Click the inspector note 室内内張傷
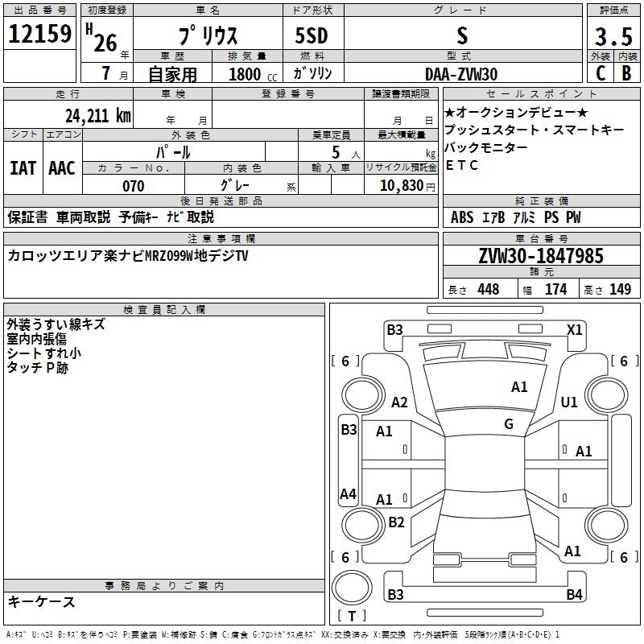 point(36,339)
